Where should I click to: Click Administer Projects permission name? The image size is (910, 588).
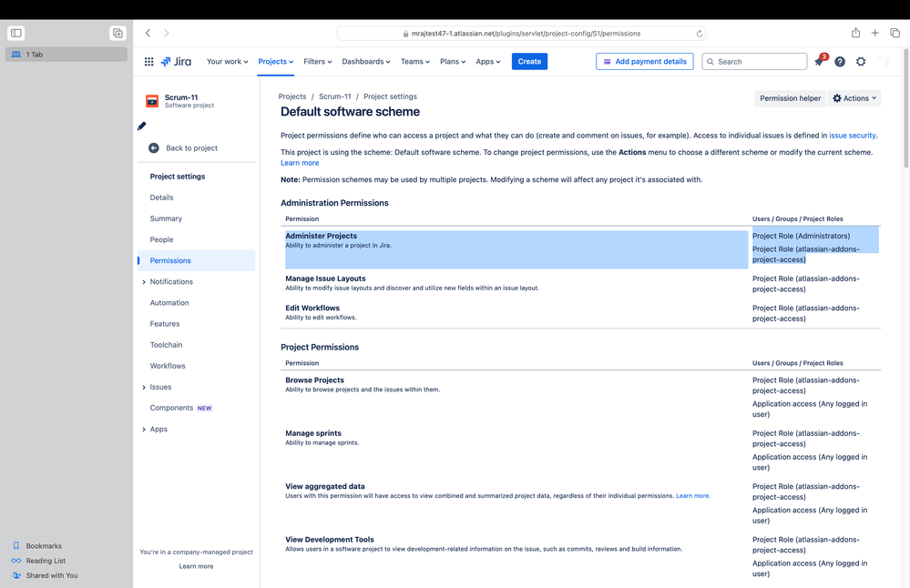click(x=321, y=236)
